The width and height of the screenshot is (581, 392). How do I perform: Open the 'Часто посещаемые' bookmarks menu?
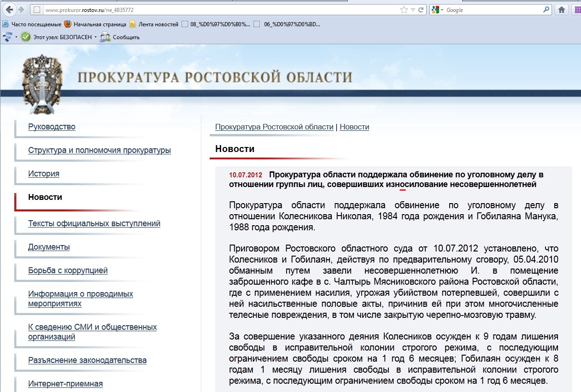tap(32, 24)
